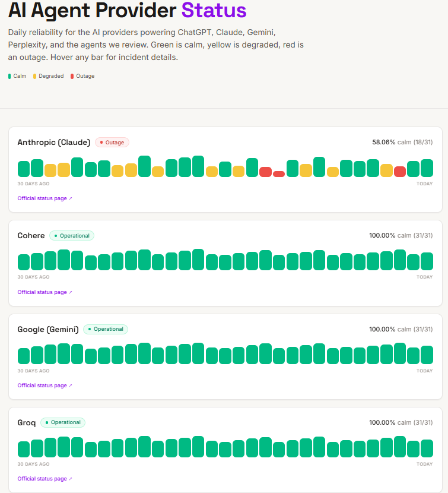Select today's green bar in the Anthropic row
Image resolution: width=448 pixels, height=493 pixels.
(427, 168)
